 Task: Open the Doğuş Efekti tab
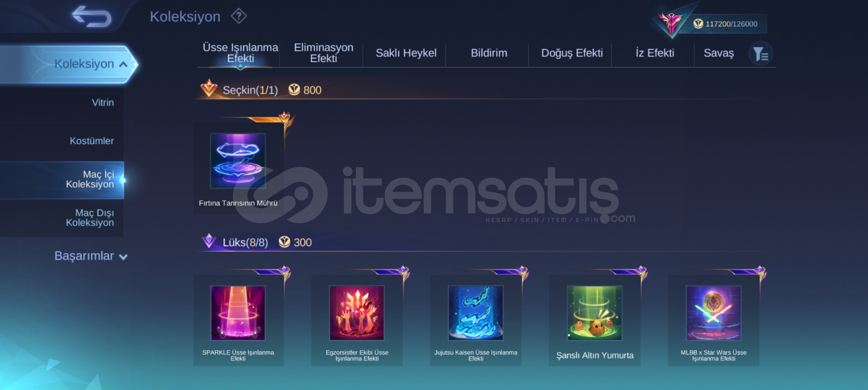tap(572, 53)
